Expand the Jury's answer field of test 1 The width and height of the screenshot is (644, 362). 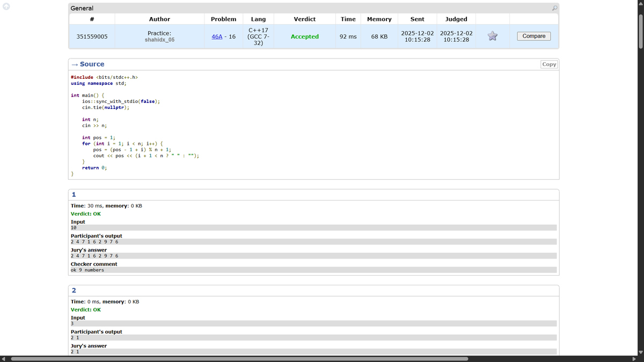click(x=314, y=255)
